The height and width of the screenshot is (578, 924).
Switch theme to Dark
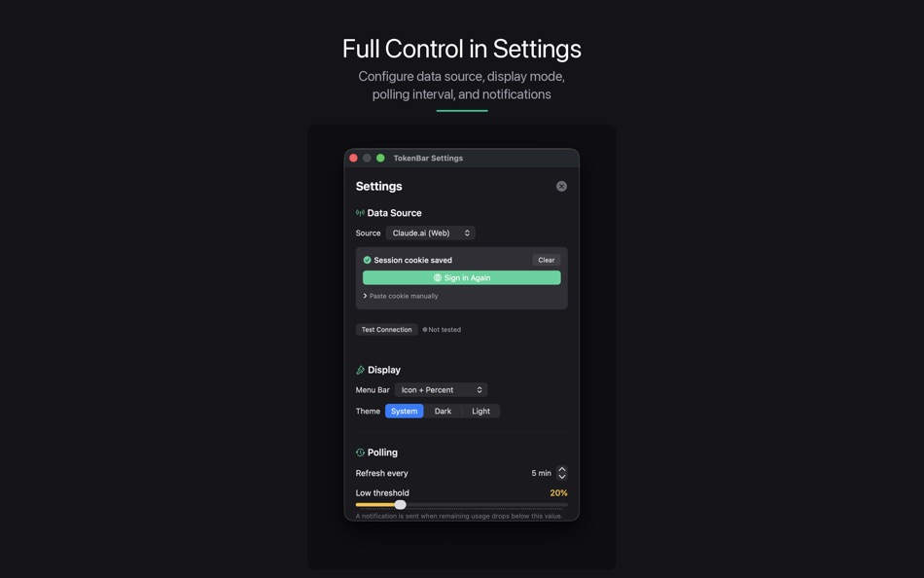[x=443, y=411]
